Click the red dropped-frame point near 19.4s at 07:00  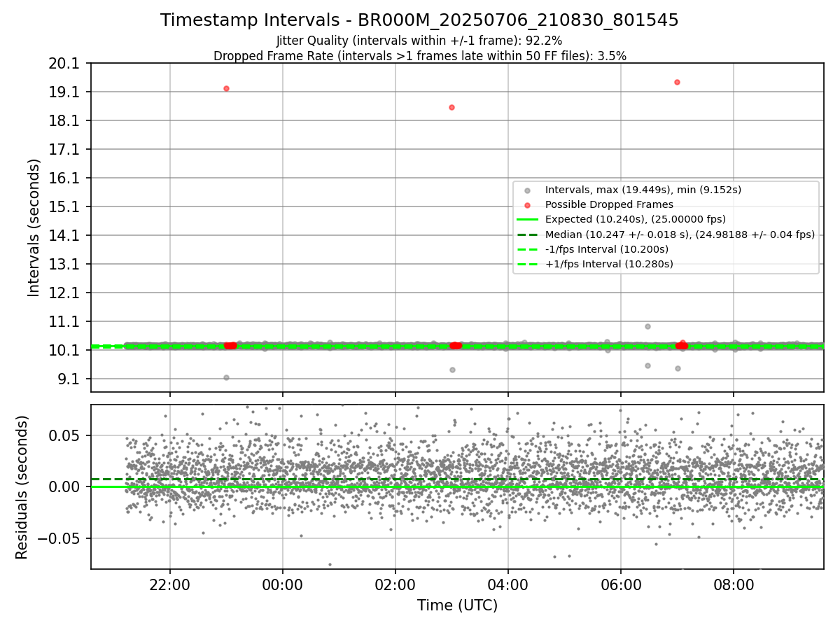677,82
